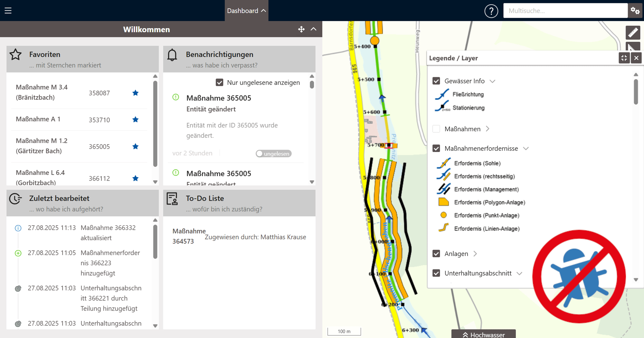This screenshot has width=644, height=338.
Task: Click legend panel scroll down arrow
Action: 636,280
